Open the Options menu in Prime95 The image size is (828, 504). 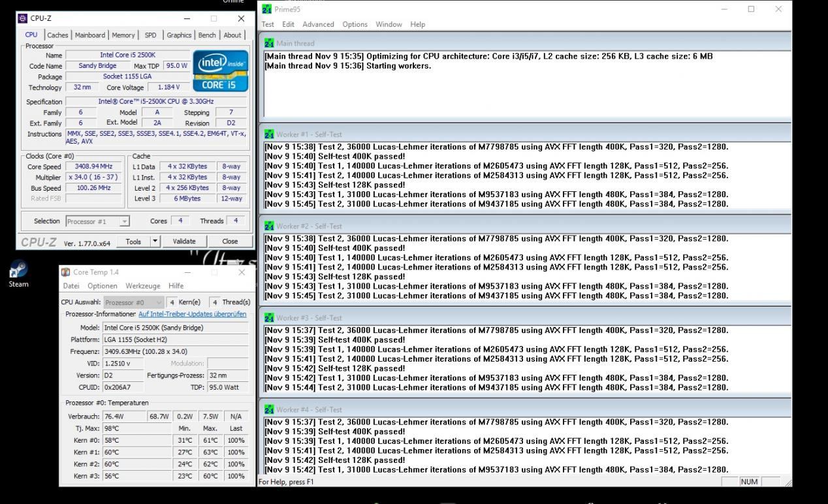pos(355,24)
